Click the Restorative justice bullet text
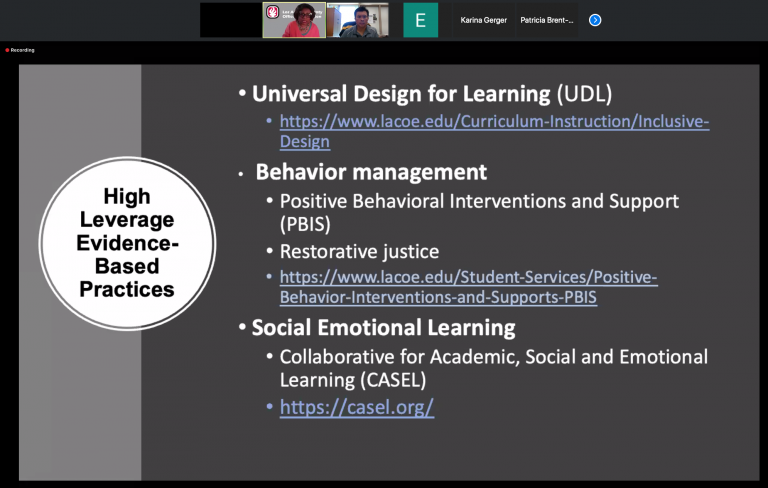The width and height of the screenshot is (768, 488). (359, 252)
